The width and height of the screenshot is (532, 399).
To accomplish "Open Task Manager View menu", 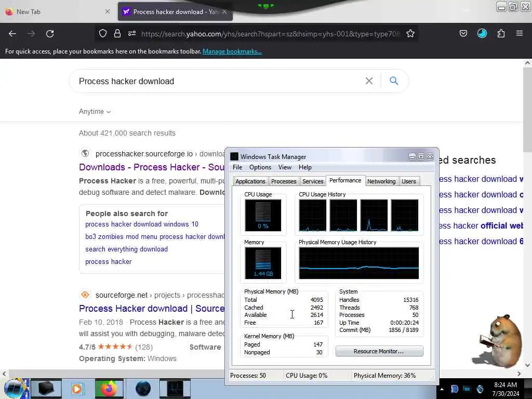I will click(285, 167).
